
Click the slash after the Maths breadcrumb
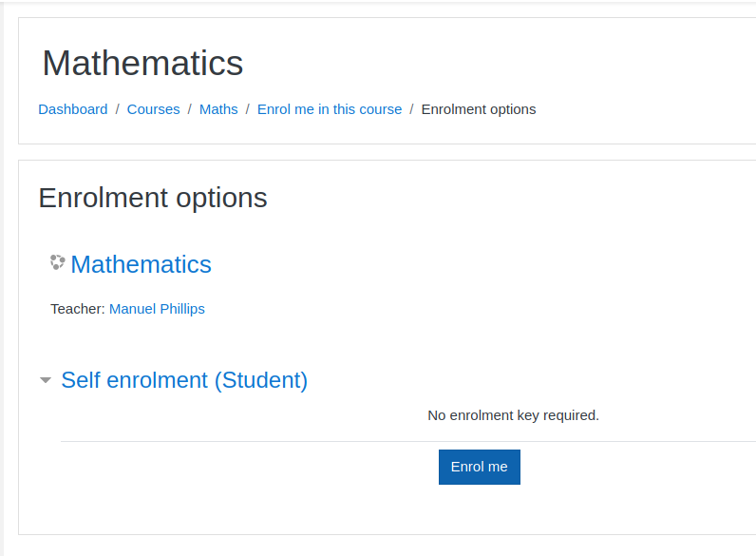(x=248, y=109)
